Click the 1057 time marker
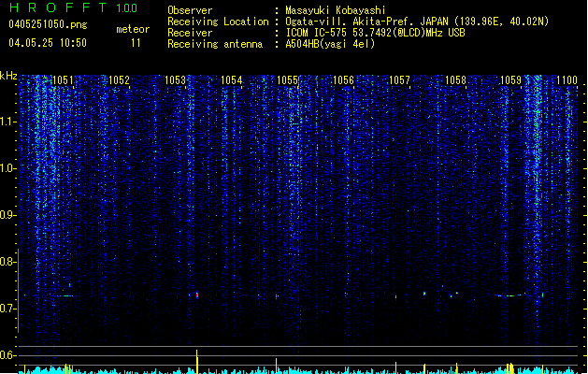The height and width of the screenshot is (374, 588). [x=399, y=80]
